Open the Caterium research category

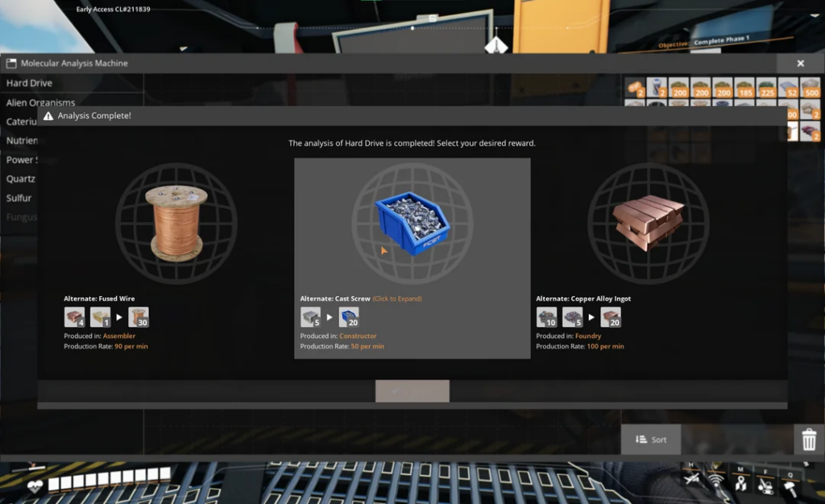point(21,122)
